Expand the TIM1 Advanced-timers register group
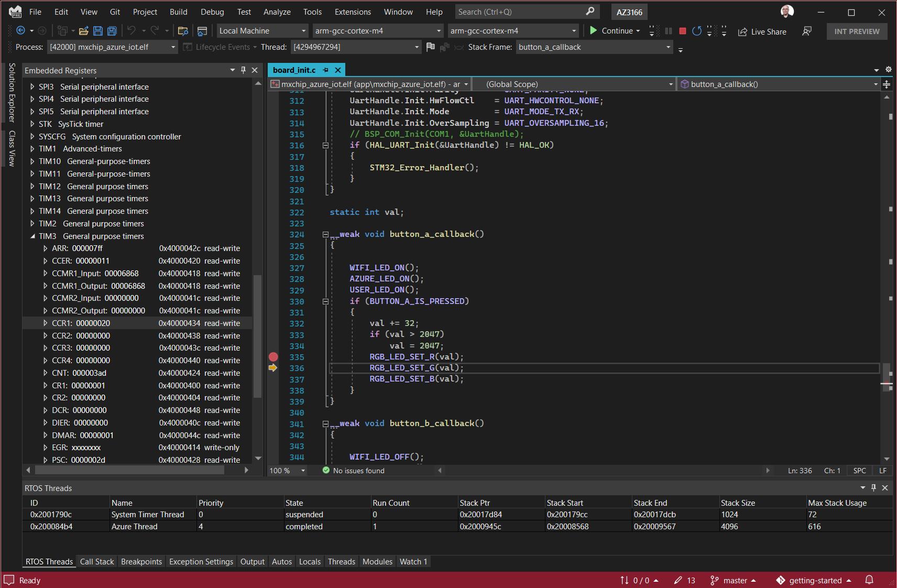The width and height of the screenshot is (897, 588). pos(32,148)
